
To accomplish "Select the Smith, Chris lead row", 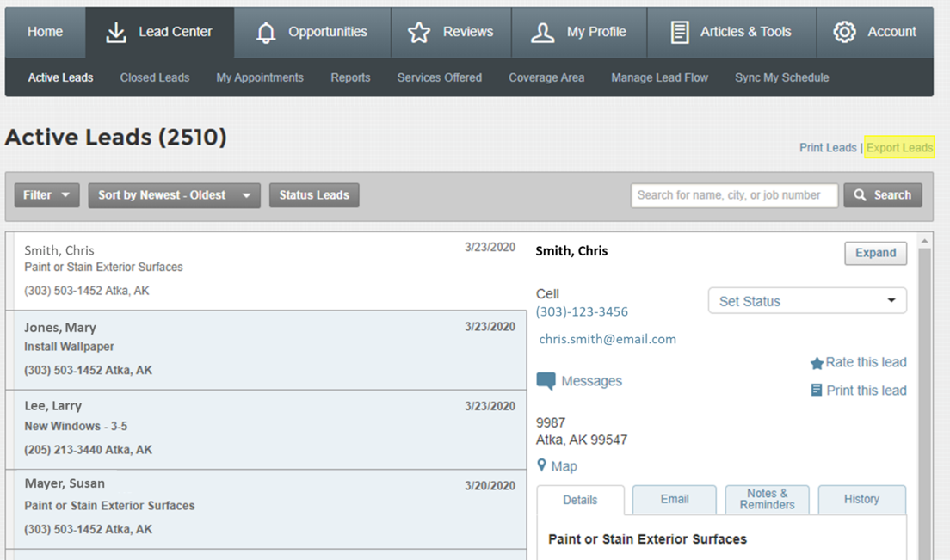I will (267, 271).
